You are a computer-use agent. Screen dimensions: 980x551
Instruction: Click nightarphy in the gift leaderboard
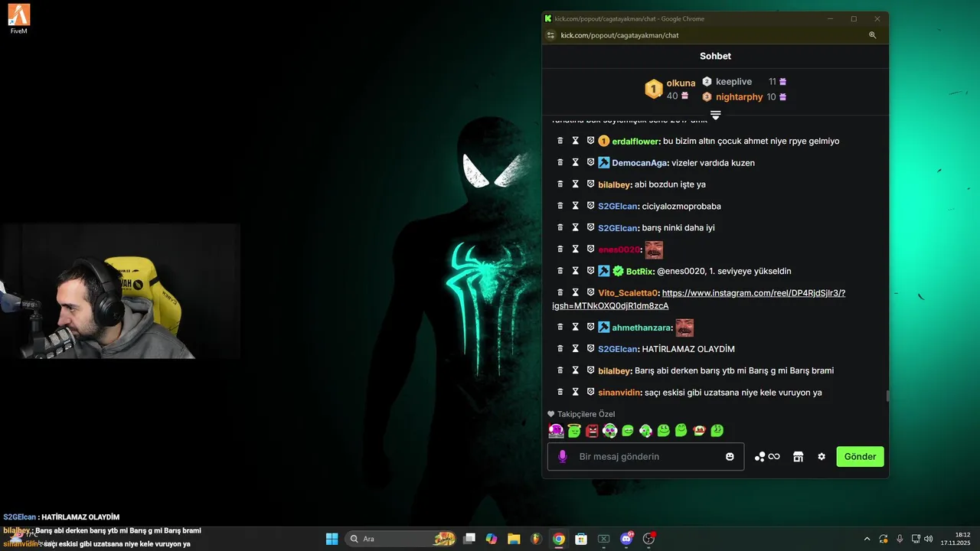[x=739, y=97]
